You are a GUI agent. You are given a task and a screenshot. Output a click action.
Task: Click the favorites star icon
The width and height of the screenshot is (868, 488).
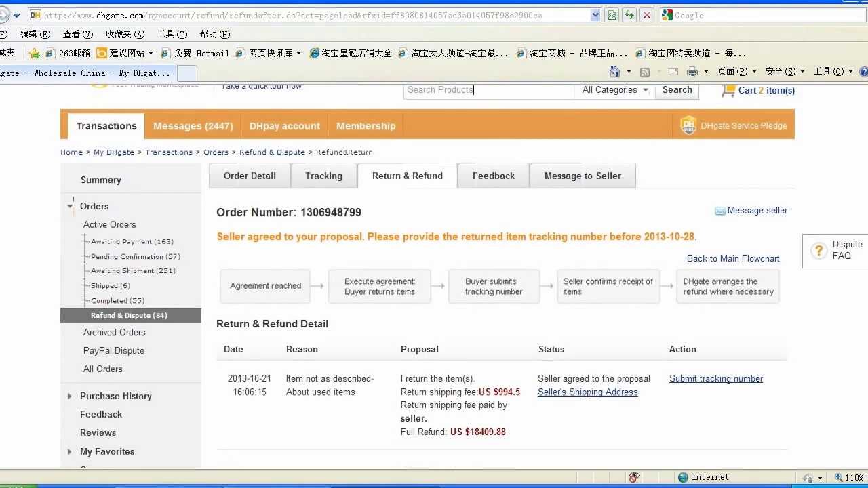coord(35,53)
